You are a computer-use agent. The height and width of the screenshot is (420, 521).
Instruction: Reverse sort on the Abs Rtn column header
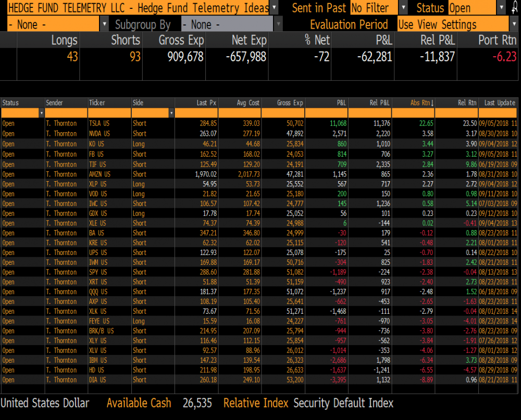(x=413, y=103)
